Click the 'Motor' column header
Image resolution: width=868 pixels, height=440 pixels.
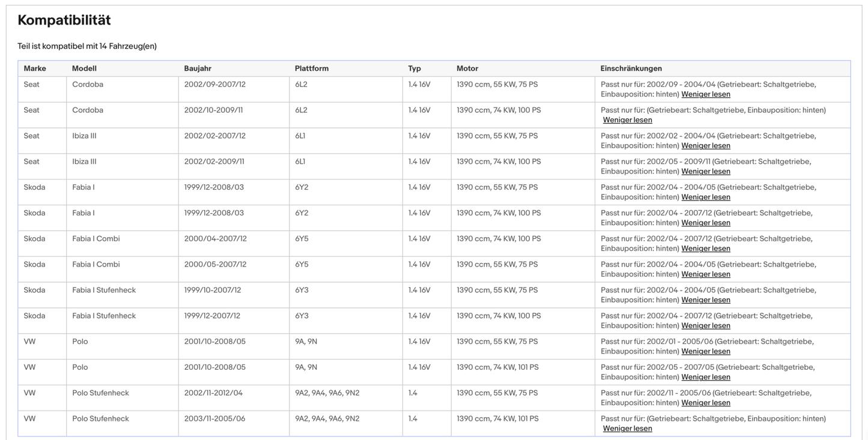click(467, 68)
